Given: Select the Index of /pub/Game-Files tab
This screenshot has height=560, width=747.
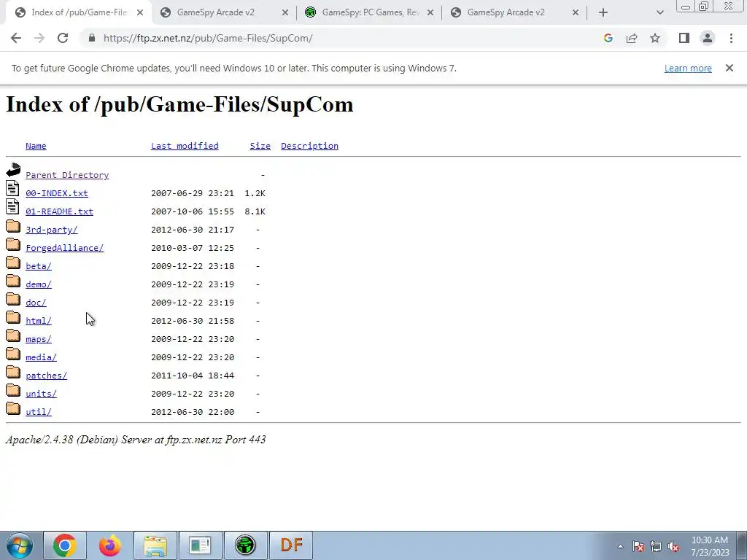Looking at the screenshot, I should point(80,12).
